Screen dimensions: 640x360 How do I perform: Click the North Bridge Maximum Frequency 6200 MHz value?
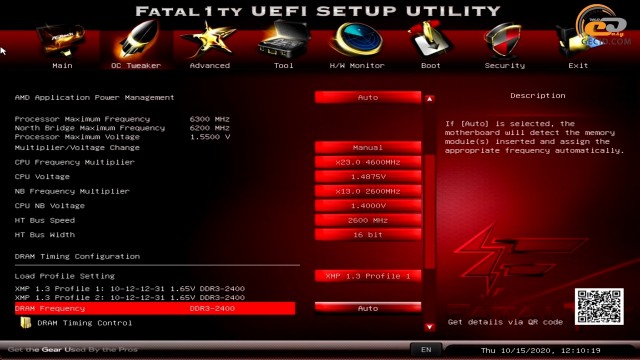click(209, 128)
